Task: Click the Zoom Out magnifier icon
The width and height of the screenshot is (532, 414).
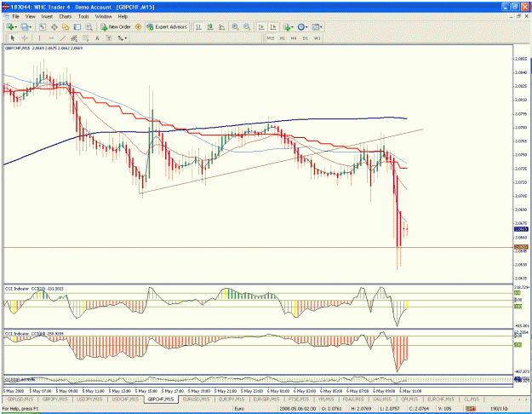Action: coord(247,26)
